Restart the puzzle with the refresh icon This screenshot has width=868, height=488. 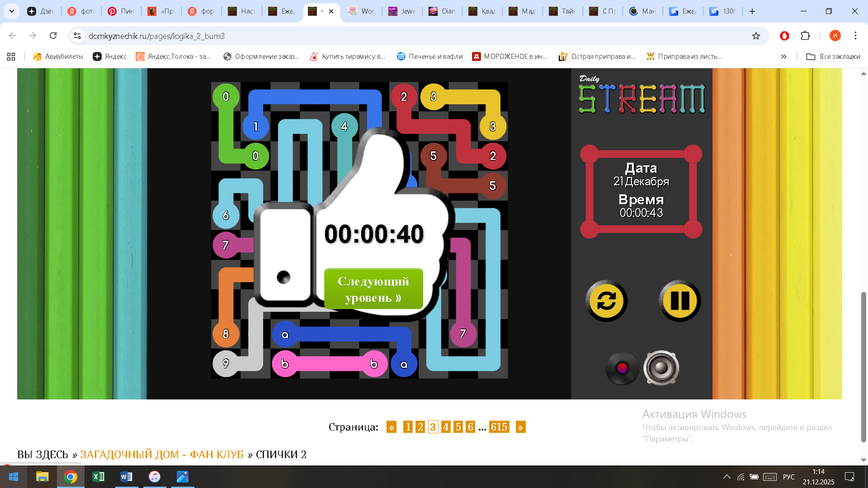pyautogui.click(x=606, y=300)
